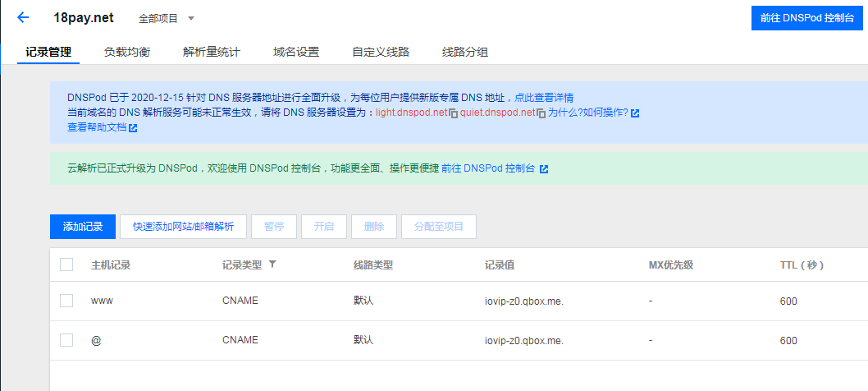Switch to the 负载均衡 tab
This screenshot has width=868, height=391.
(127, 52)
